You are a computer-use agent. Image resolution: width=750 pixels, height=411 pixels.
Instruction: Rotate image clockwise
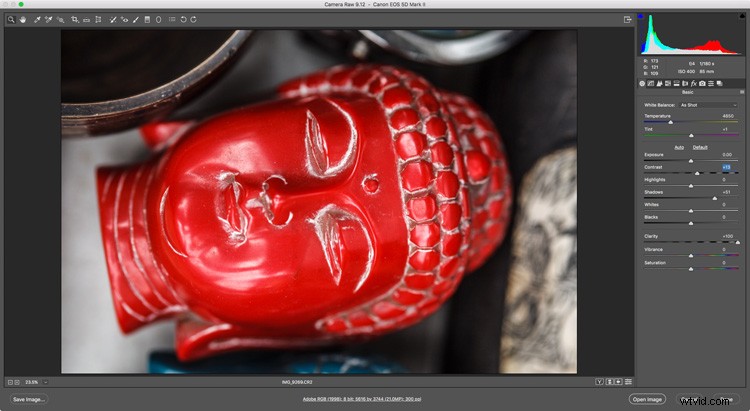(194, 20)
